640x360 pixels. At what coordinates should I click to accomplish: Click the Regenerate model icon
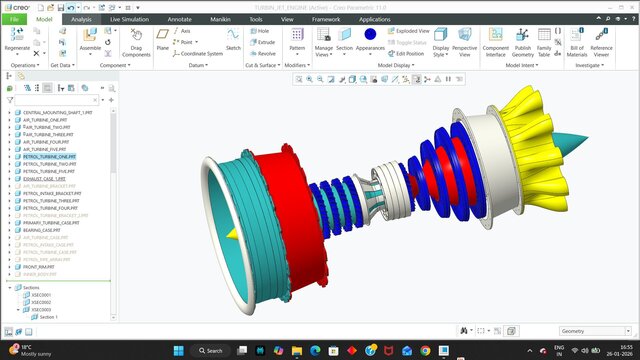click(x=17, y=34)
